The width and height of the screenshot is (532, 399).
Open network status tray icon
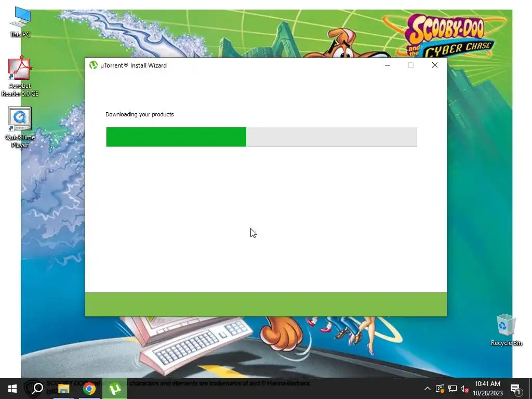click(453, 389)
